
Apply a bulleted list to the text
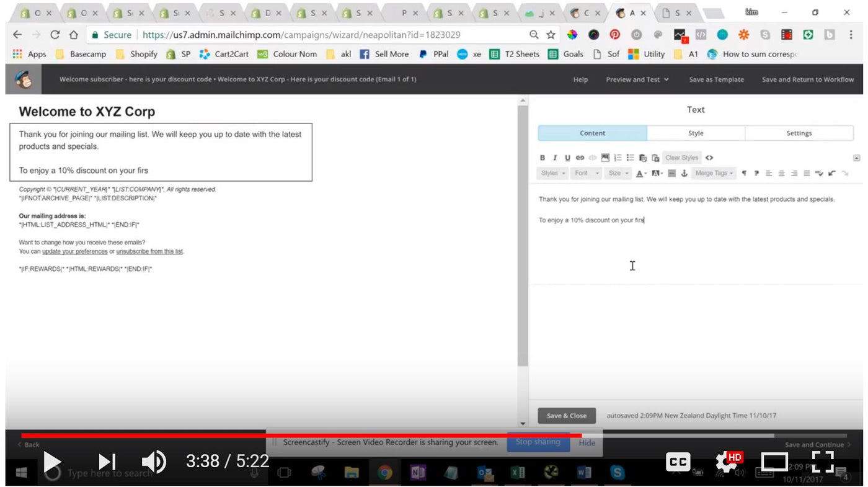point(631,158)
